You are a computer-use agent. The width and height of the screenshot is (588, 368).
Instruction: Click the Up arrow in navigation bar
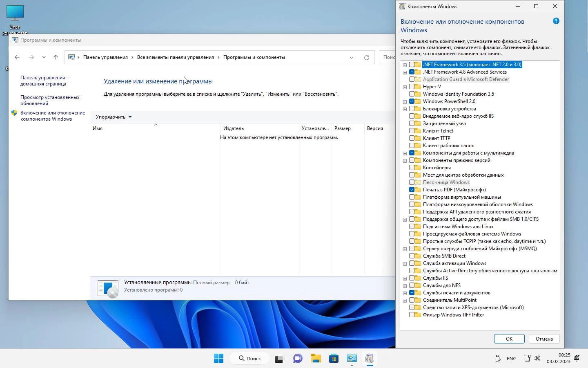pos(56,57)
